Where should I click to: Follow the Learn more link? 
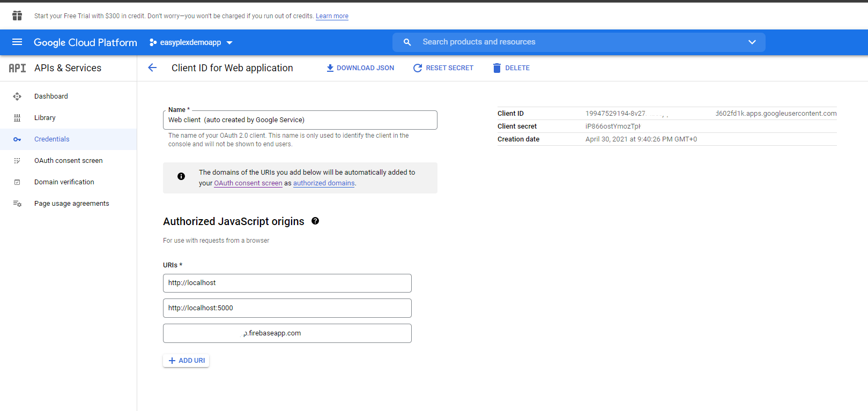tap(332, 16)
